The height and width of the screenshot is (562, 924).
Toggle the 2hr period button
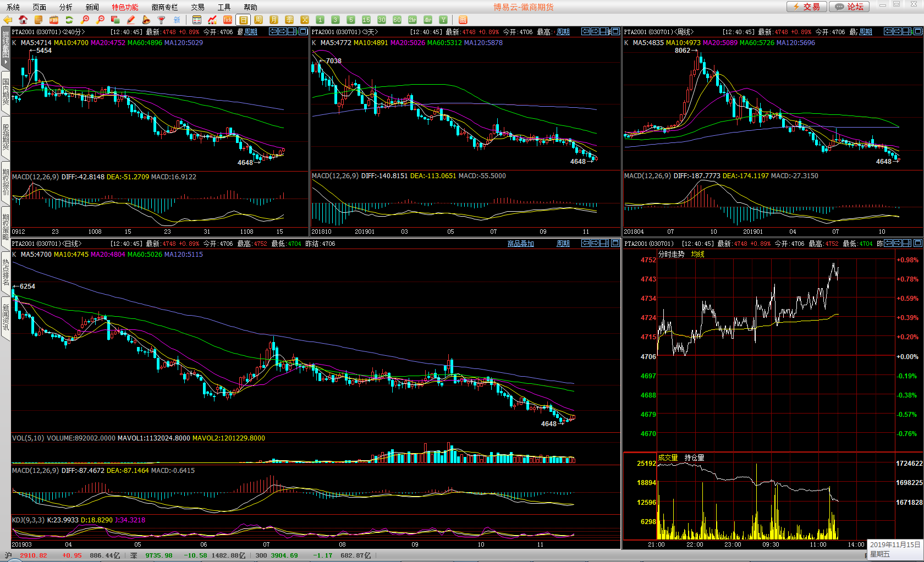413,20
